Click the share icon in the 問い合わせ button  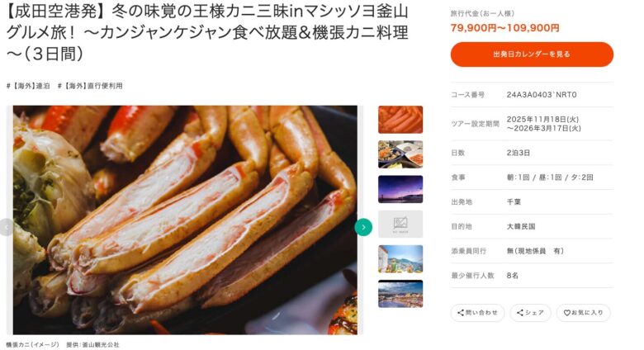[461, 313]
